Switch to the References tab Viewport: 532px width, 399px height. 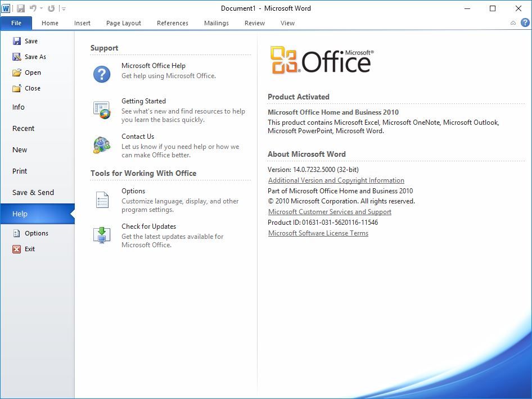click(x=172, y=23)
